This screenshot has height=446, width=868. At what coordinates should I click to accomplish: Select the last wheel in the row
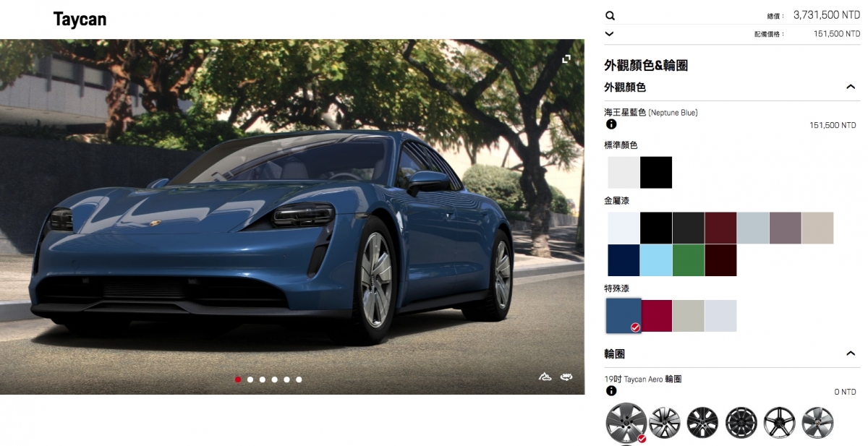click(x=817, y=423)
